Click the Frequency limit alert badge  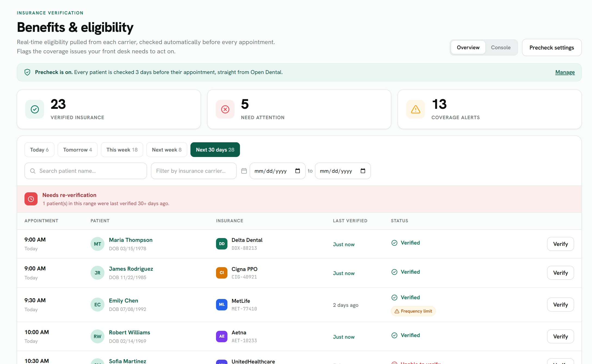[x=413, y=311]
